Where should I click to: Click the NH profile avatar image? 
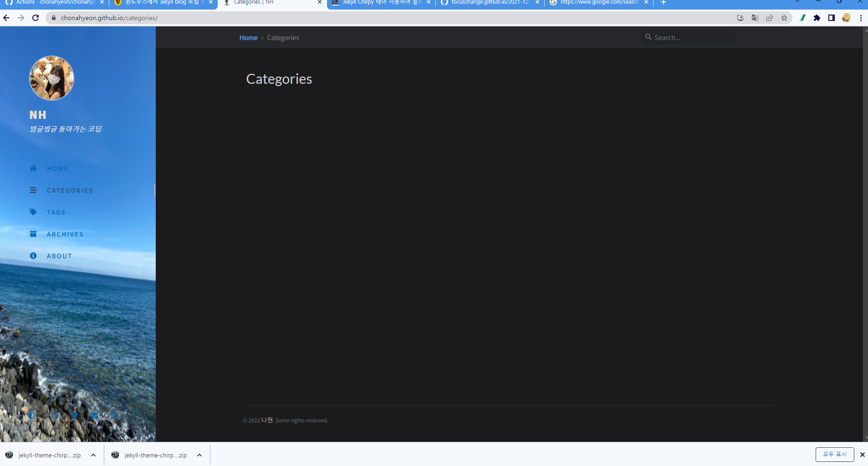click(x=52, y=78)
